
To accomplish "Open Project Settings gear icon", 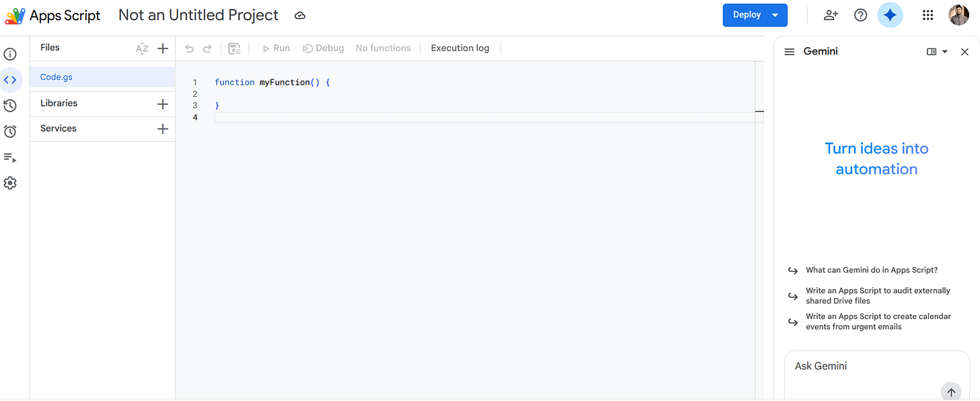I will 10,183.
